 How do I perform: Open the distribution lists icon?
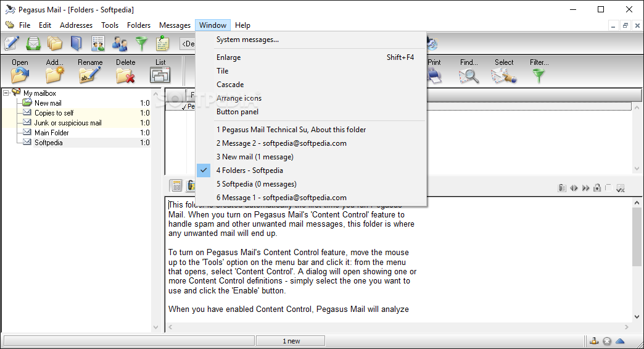[97, 43]
